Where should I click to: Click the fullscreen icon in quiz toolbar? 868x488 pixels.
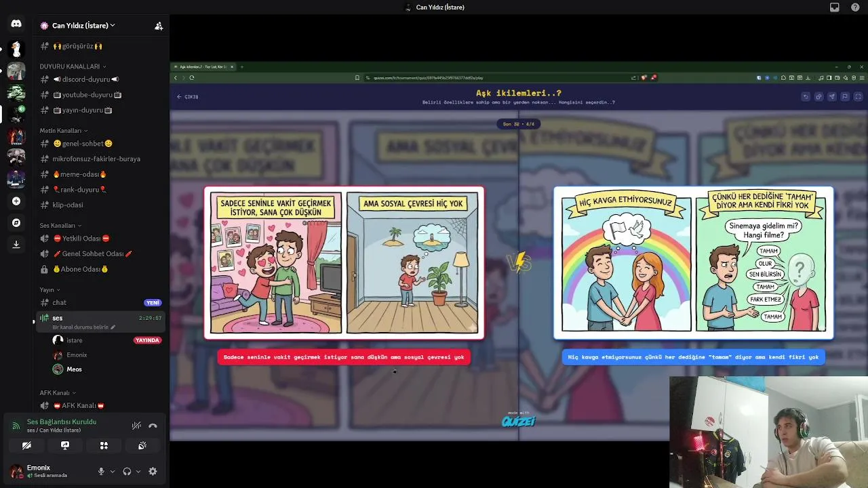858,97
